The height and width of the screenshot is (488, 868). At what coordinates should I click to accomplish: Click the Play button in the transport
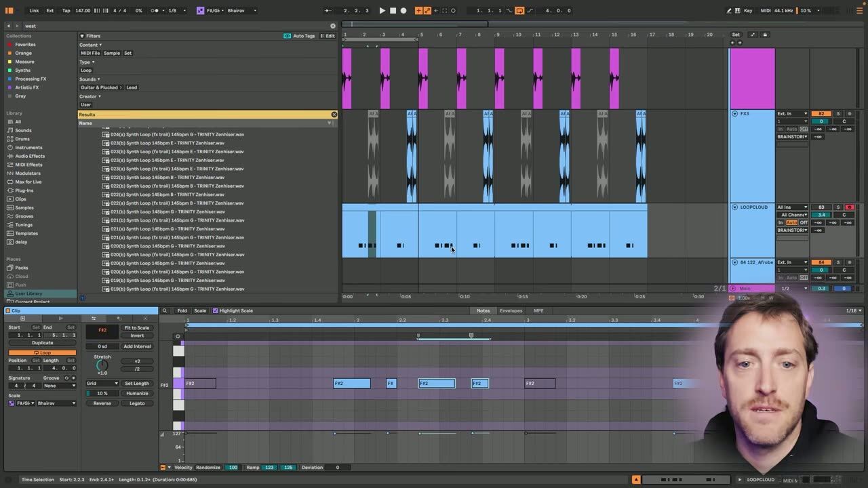click(x=382, y=10)
